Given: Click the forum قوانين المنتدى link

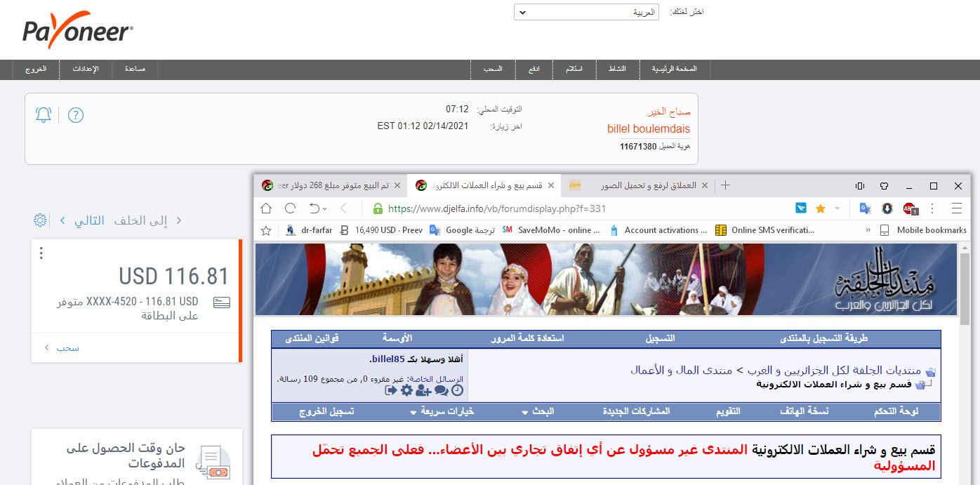Looking at the screenshot, I should pos(312,338).
